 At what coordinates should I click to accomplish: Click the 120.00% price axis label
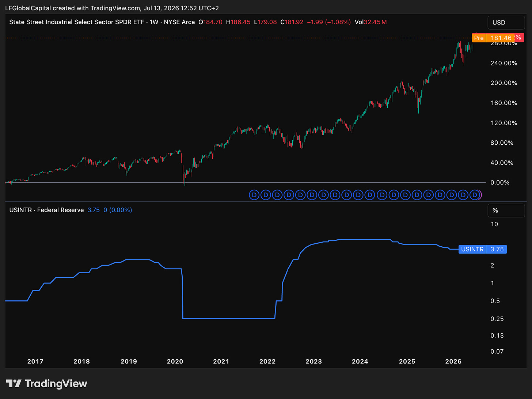point(504,123)
